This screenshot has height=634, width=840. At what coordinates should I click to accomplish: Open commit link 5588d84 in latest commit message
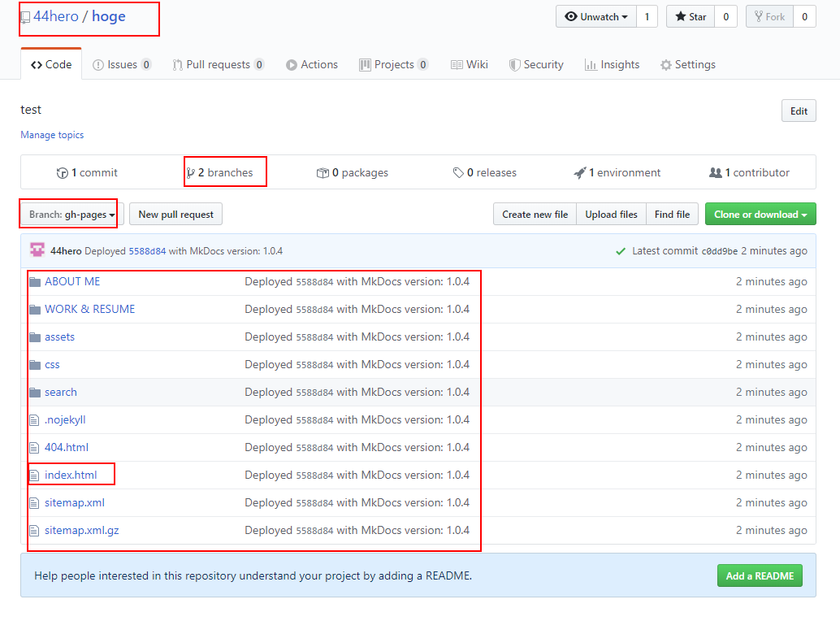[x=147, y=251]
